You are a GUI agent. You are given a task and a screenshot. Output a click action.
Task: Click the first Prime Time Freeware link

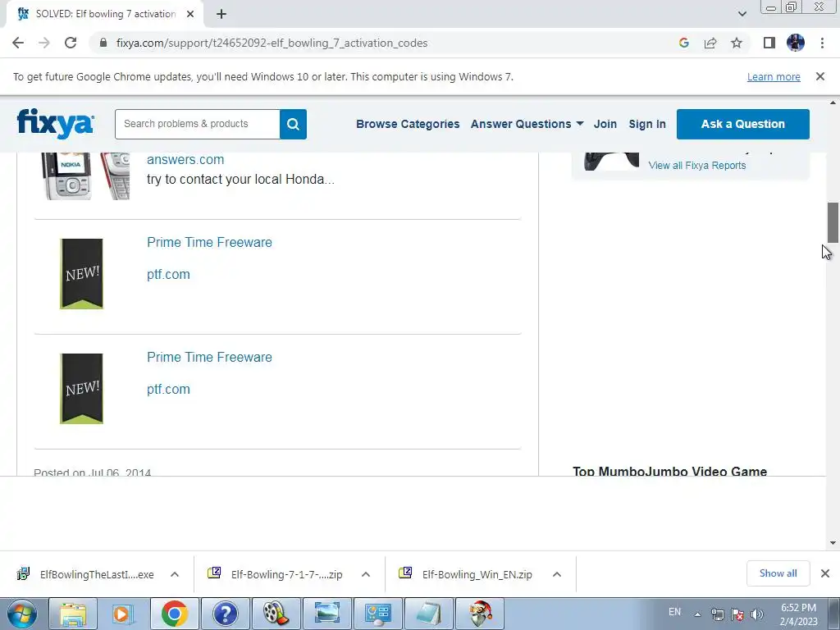click(x=209, y=242)
